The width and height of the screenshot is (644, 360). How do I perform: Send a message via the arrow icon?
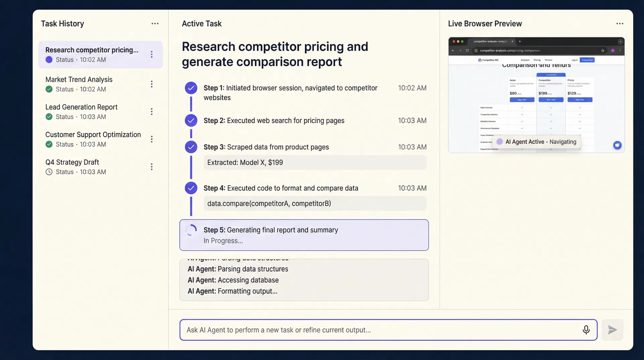[x=612, y=330]
